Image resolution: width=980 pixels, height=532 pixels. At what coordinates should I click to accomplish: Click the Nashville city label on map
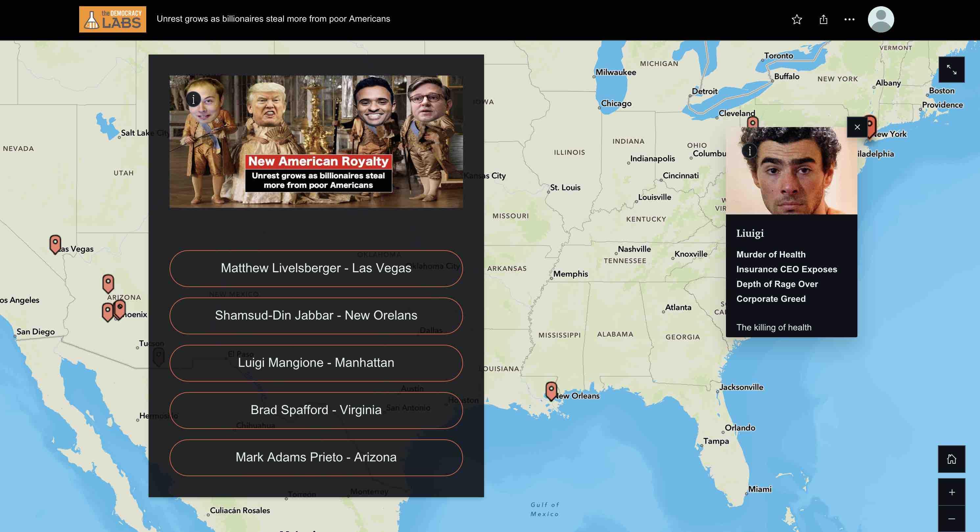[x=634, y=249]
